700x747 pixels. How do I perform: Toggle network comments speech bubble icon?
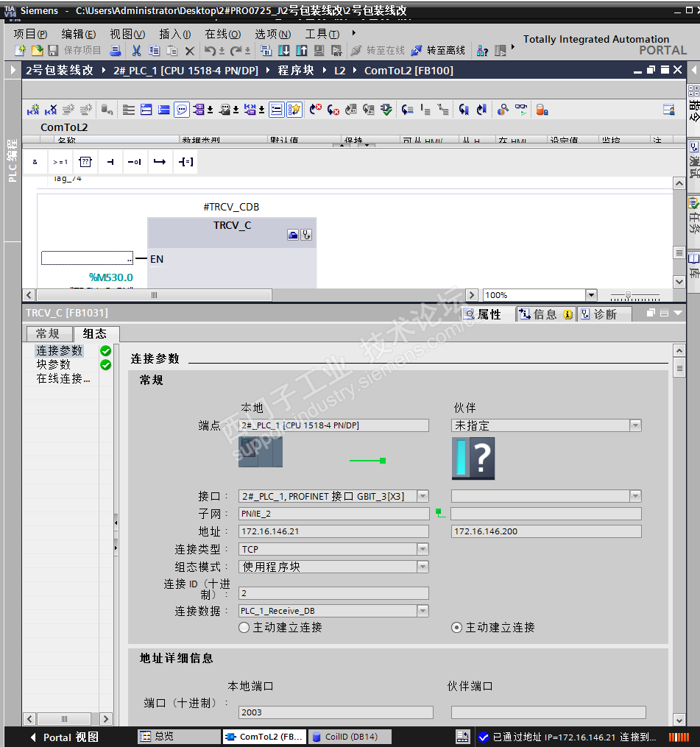point(182,110)
